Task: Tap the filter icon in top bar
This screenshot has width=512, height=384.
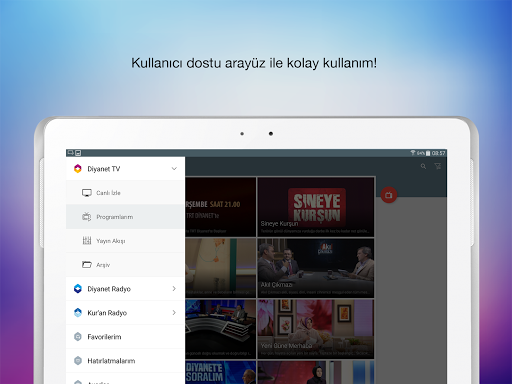Action: coord(438,166)
